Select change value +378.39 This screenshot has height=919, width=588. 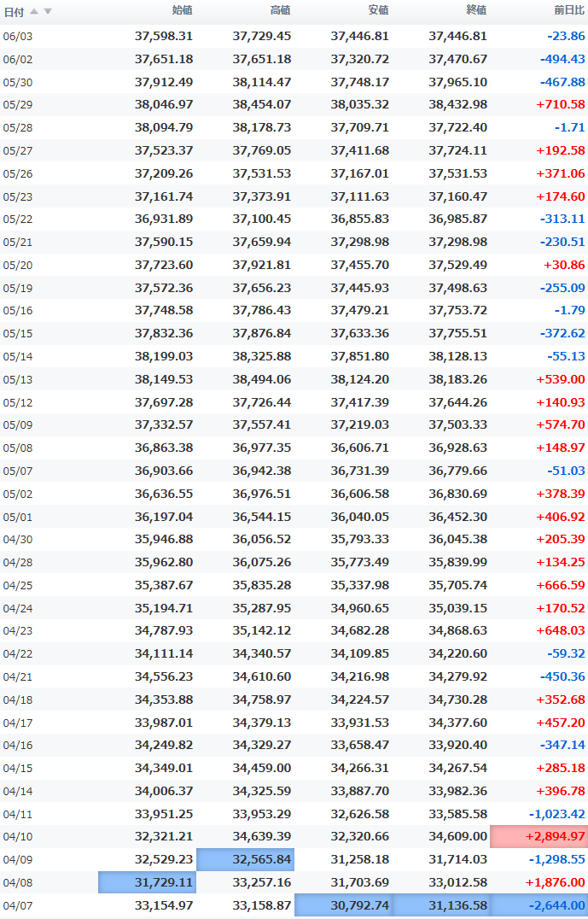click(x=561, y=494)
